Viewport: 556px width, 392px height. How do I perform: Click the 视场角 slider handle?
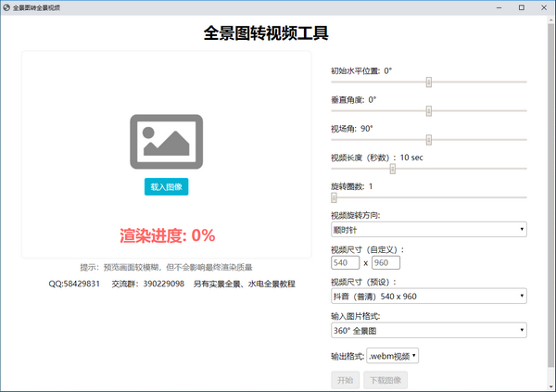click(429, 140)
